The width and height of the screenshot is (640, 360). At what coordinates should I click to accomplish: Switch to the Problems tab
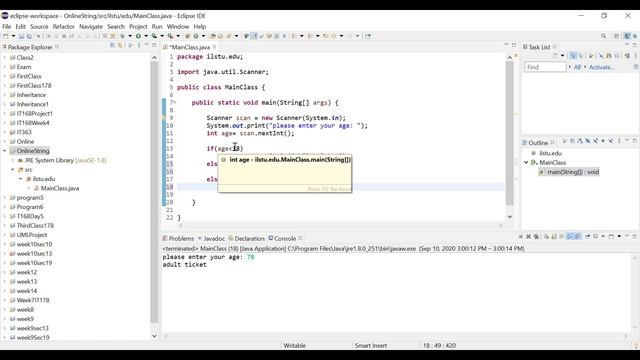[x=178, y=238]
